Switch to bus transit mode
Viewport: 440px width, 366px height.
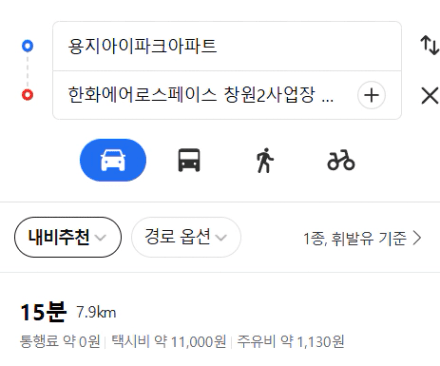[x=189, y=160]
